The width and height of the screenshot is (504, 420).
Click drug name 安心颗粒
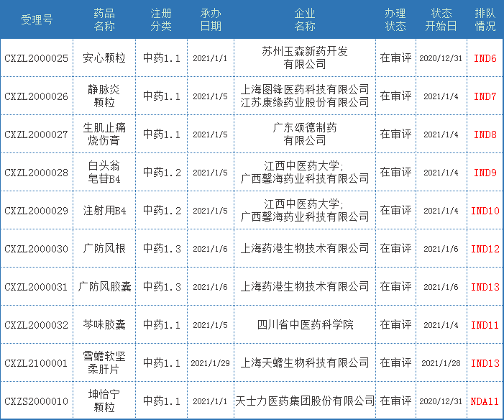pos(104,58)
